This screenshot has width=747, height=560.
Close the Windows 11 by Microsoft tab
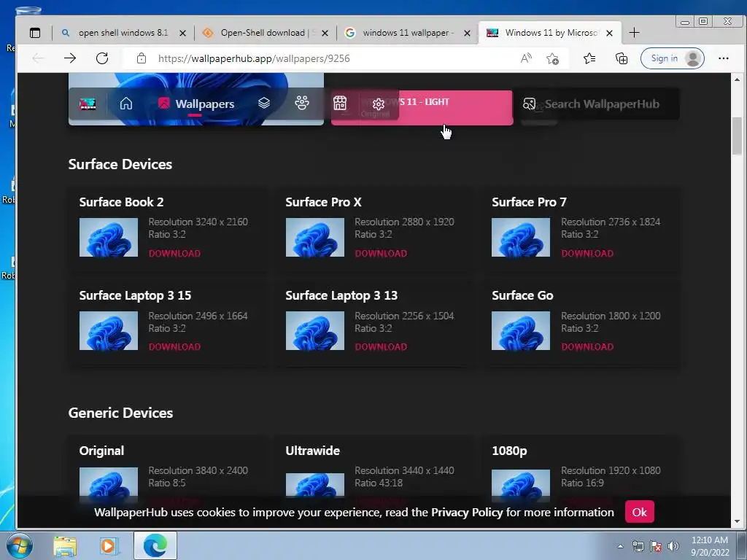(x=609, y=33)
